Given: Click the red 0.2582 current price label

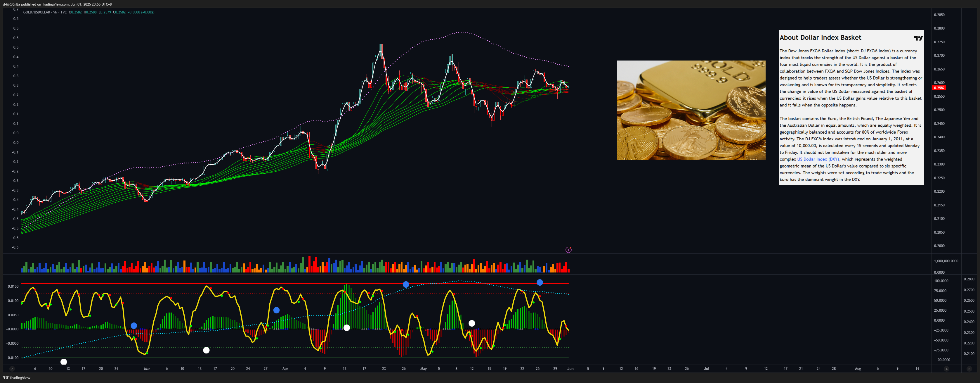Looking at the screenshot, I should (939, 88).
